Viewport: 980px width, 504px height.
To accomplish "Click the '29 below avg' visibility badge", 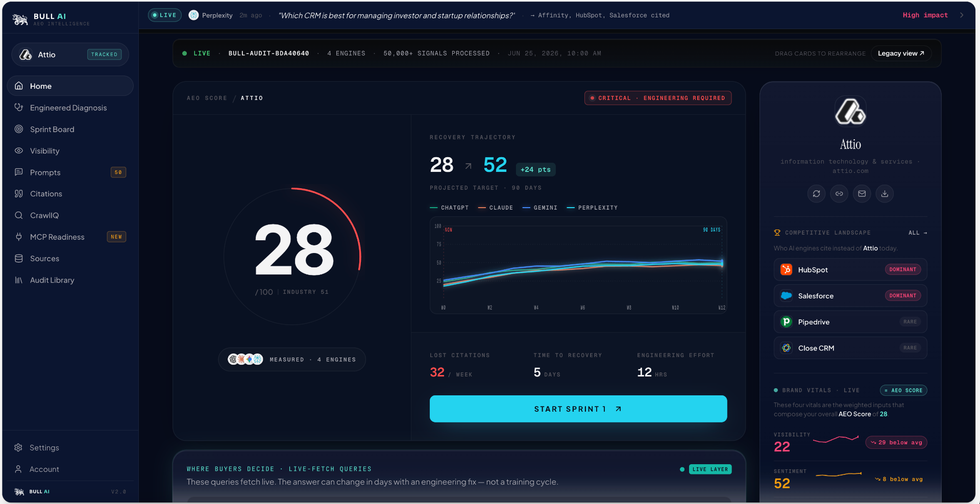I will tap(896, 442).
